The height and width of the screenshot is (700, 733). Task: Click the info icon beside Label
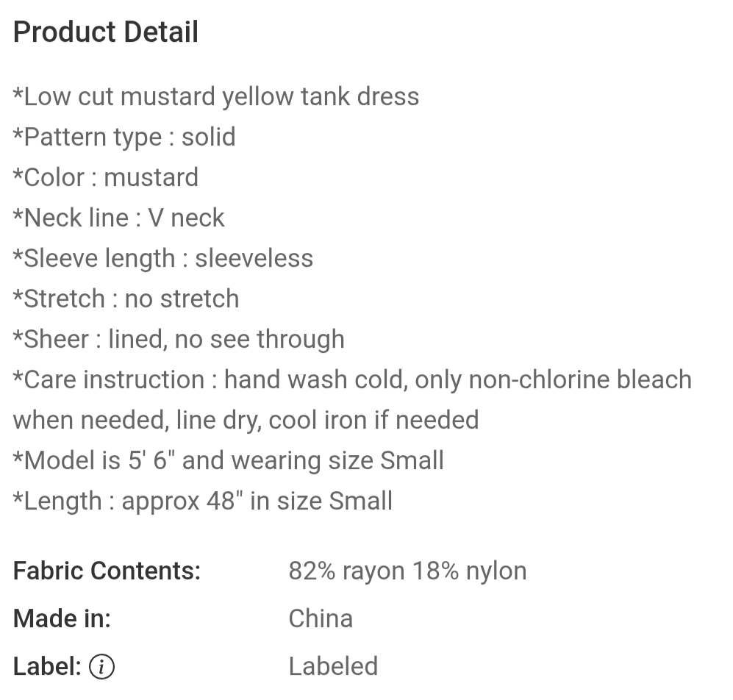coord(101,666)
